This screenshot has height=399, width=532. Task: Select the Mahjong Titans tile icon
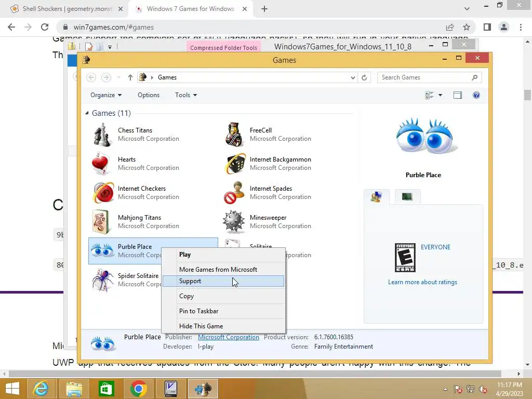pos(100,222)
